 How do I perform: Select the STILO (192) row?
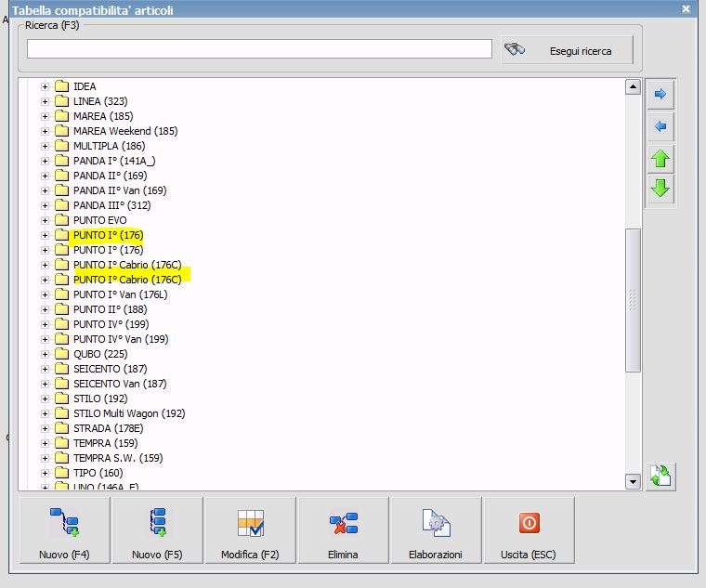[100, 399]
